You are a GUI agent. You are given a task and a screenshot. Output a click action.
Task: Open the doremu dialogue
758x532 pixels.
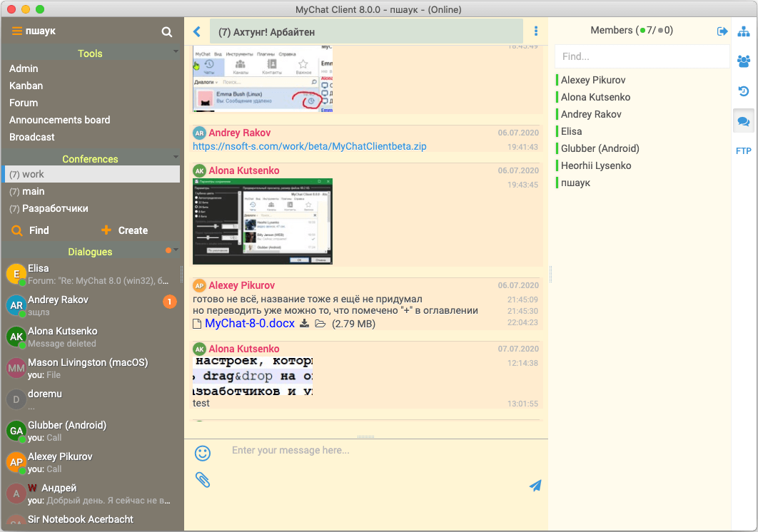pos(92,399)
